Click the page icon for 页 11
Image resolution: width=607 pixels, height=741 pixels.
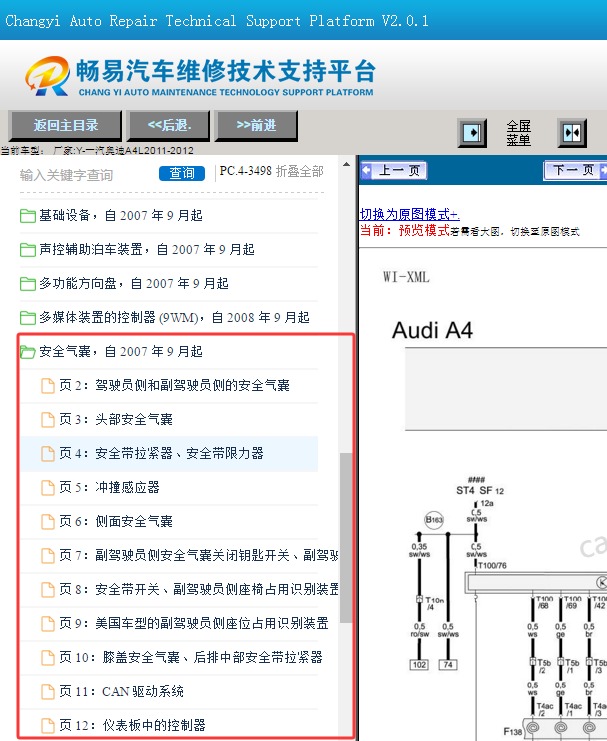47,692
